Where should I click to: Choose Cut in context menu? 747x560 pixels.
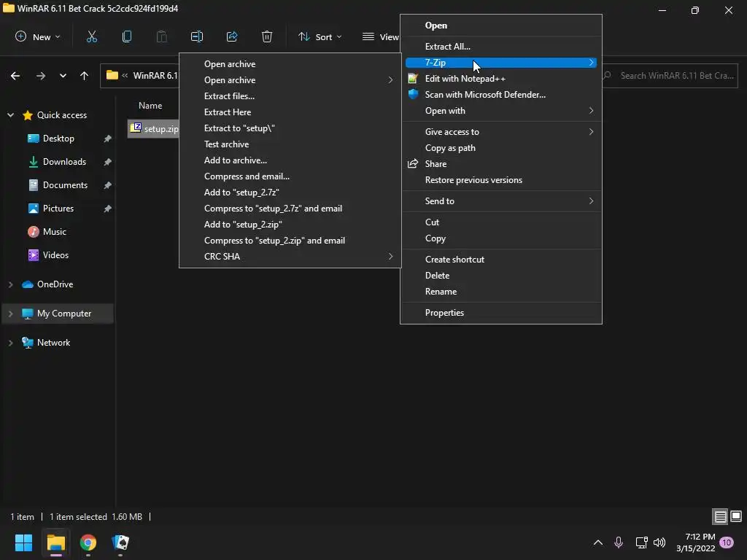click(500, 222)
